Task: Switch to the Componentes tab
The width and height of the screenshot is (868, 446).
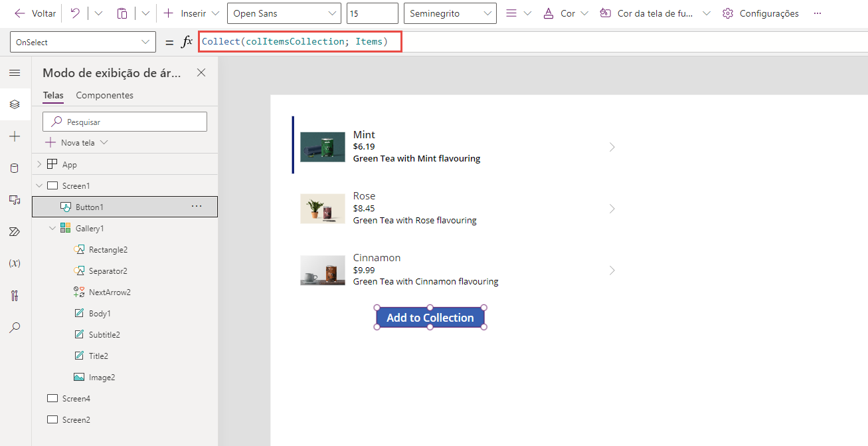Action: pos(104,95)
